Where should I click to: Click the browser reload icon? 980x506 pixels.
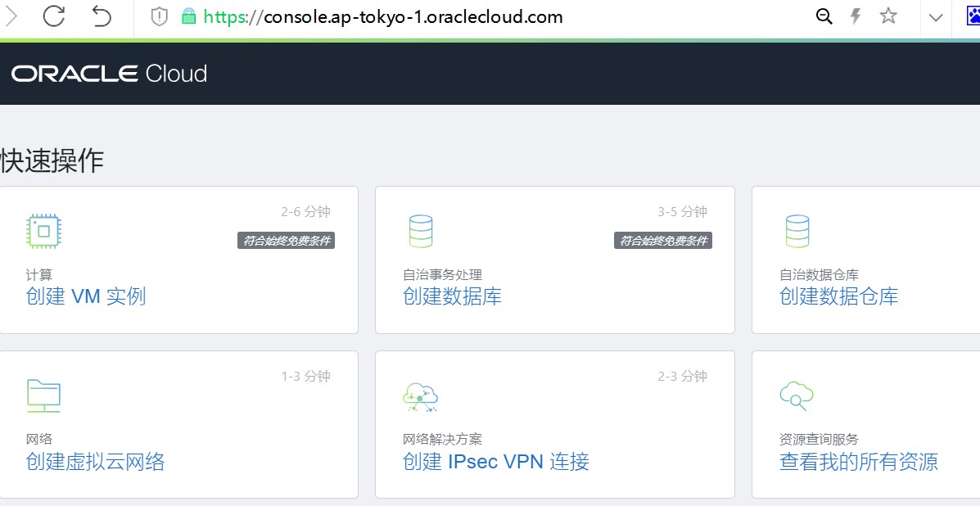pos(54,16)
